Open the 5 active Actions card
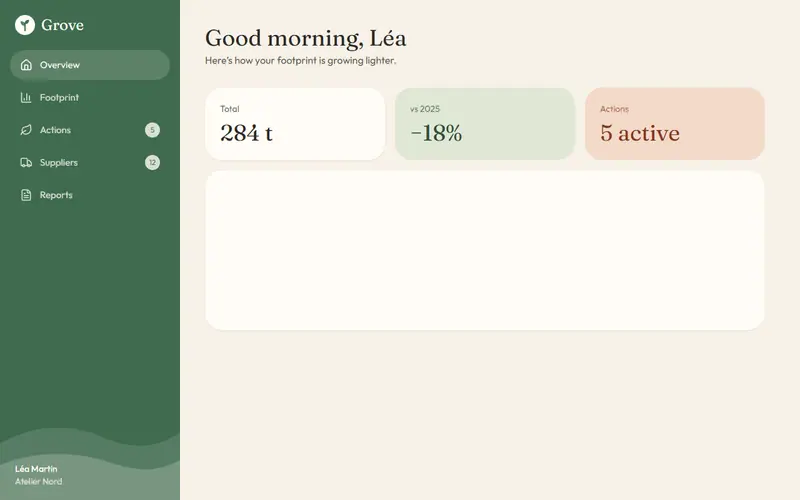800x500 pixels. (674, 124)
